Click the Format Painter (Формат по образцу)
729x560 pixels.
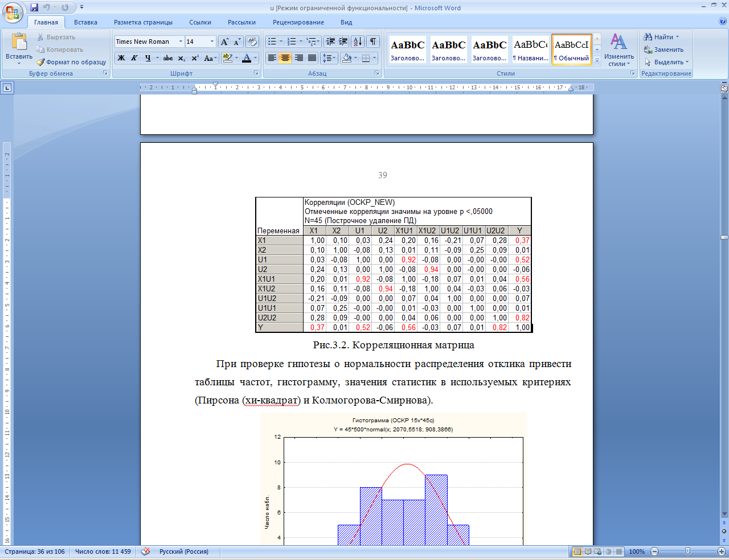[72, 62]
